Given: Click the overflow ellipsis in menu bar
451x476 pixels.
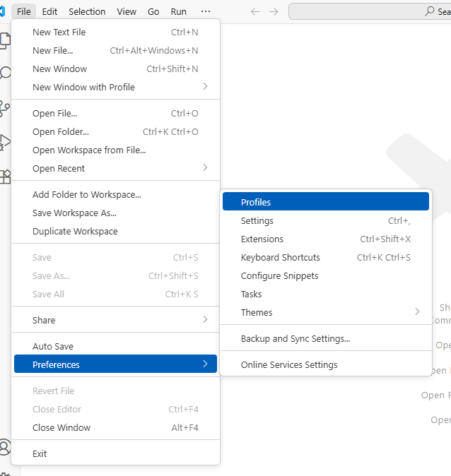Looking at the screenshot, I should point(206,11).
